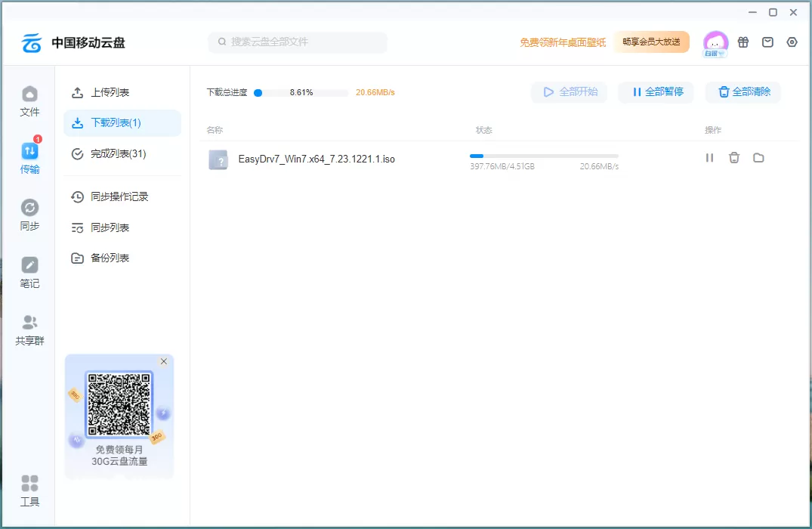Open the folder containing the downloading ISO

[x=758, y=158]
